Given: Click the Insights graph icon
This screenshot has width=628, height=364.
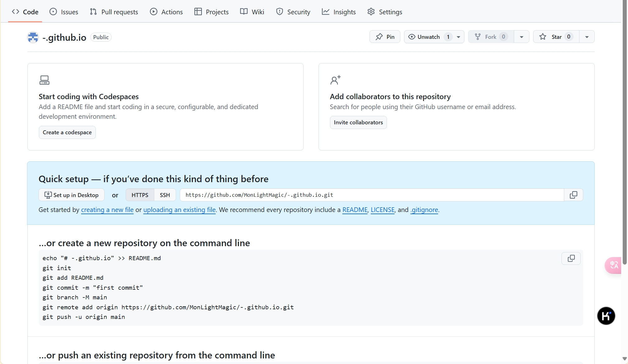Looking at the screenshot, I should [x=325, y=12].
